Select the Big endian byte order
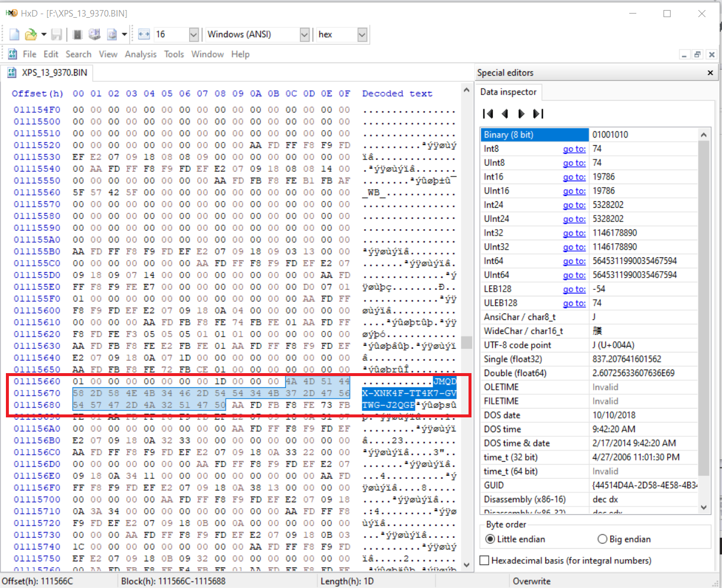Image resolution: width=722 pixels, height=588 pixels. 603,539
